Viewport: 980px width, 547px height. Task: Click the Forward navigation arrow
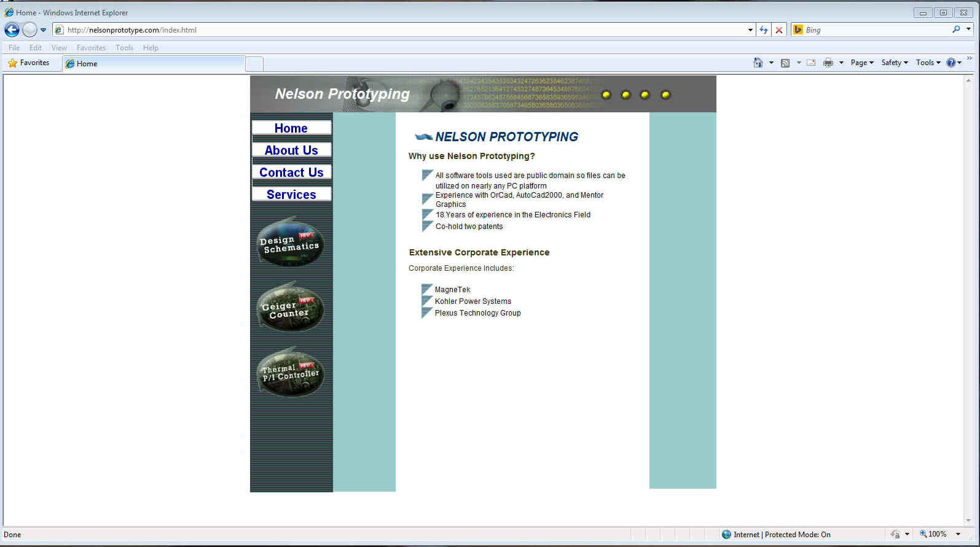coord(29,29)
